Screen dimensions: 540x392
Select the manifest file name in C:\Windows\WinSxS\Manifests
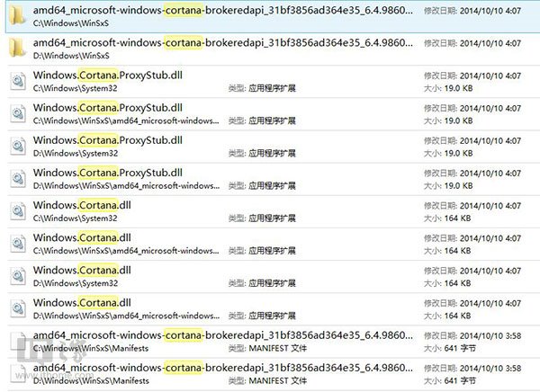pos(223,335)
